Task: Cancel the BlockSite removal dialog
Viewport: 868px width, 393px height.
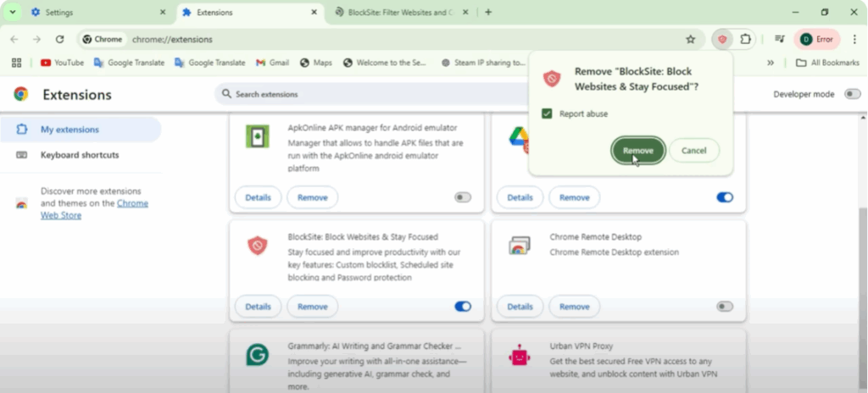Action: point(694,151)
